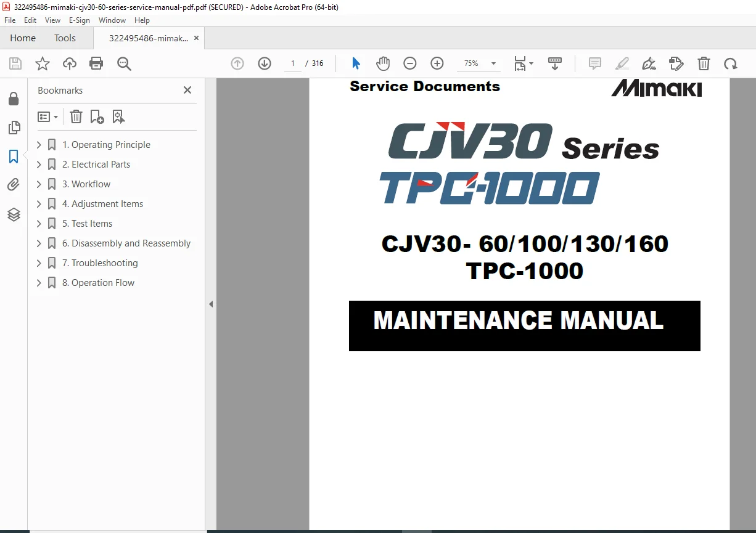Toggle the Bookmarks panel sidebar icon

[14, 157]
